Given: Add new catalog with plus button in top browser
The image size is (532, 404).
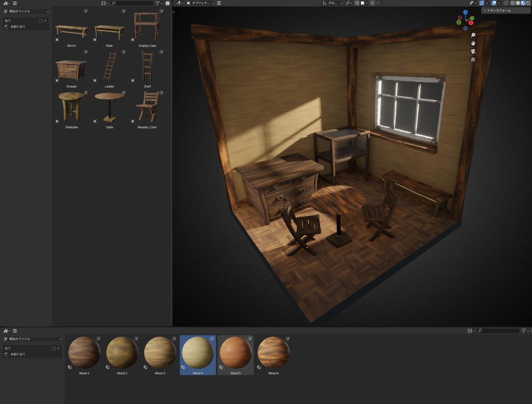Looking at the screenshot, I should [45, 21].
